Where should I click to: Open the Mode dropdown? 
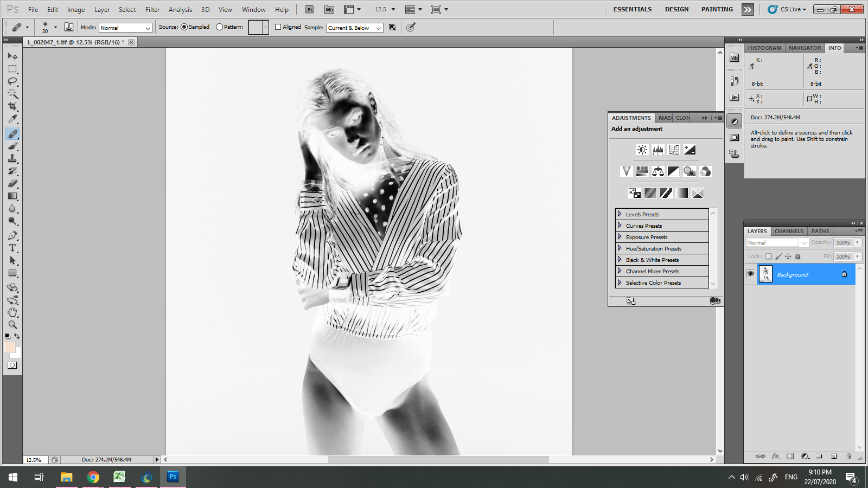click(x=125, y=28)
